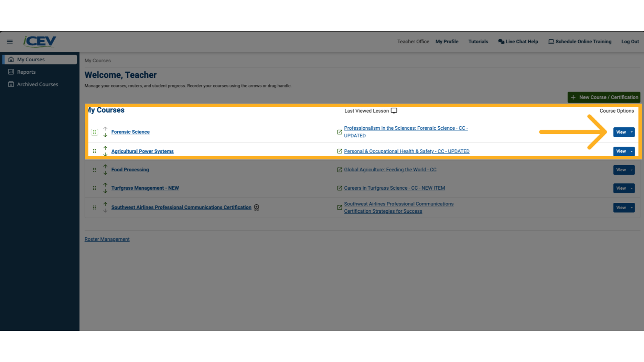Move Forensic Science up with arrow
Viewport: 644px width, 362px height.
click(x=105, y=129)
